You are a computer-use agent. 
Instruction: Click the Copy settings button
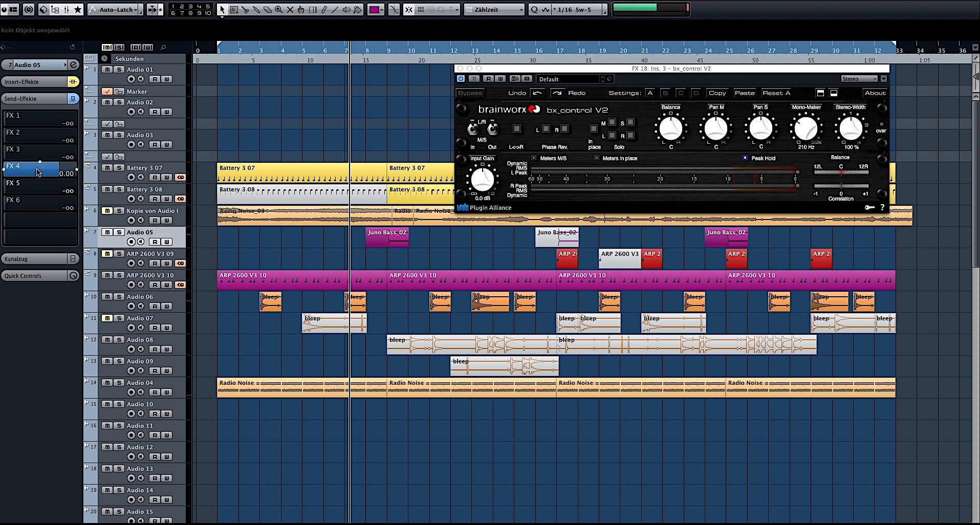click(x=717, y=93)
